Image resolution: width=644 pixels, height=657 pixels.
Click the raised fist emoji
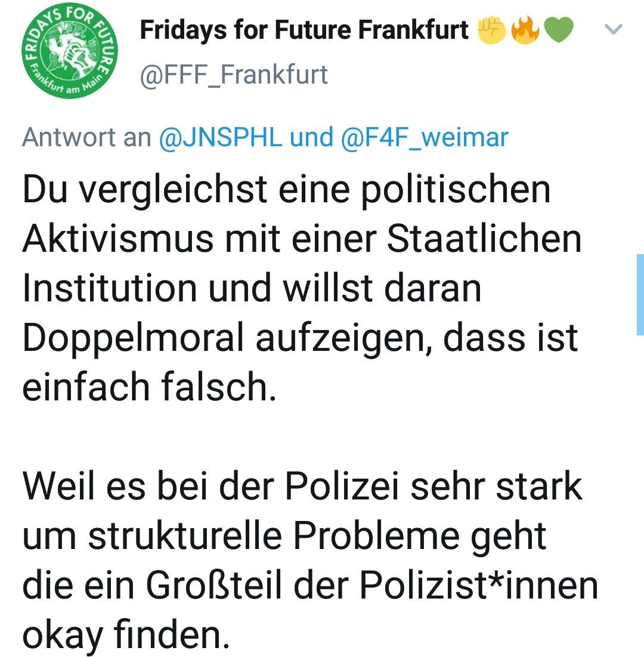(x=492, y=30)
